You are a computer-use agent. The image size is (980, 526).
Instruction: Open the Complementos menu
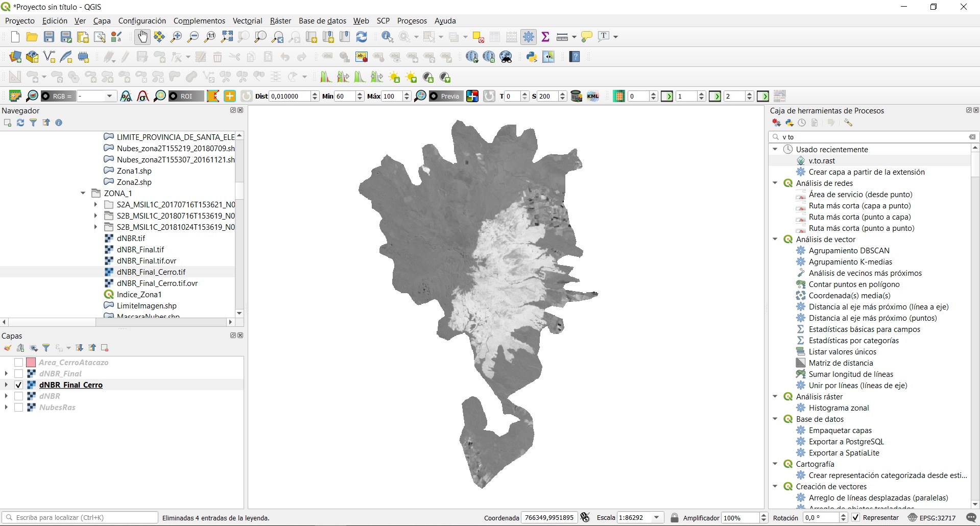coord(199,20)
